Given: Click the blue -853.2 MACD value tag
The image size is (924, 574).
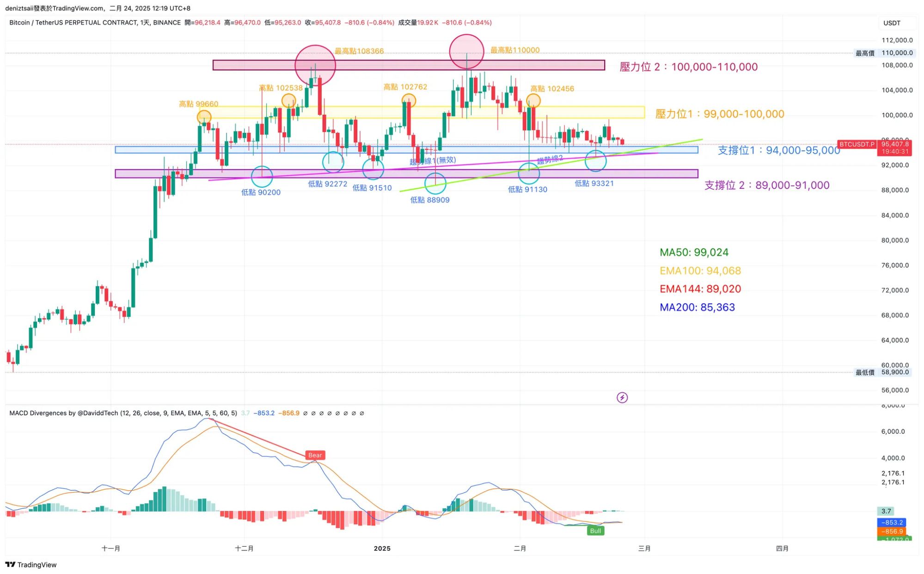Looking at the screenshot, I should [x=891, y=522].
